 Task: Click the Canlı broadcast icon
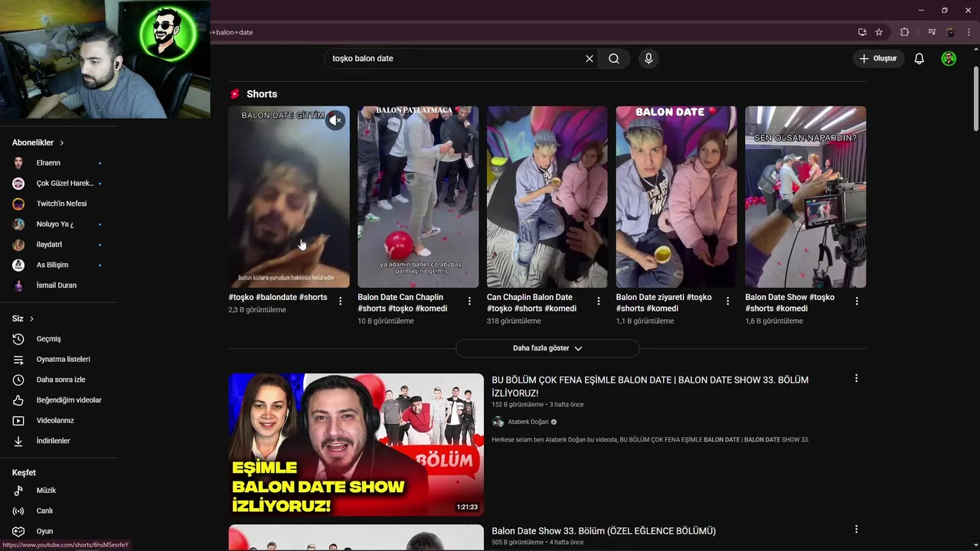tap(19, 510)
